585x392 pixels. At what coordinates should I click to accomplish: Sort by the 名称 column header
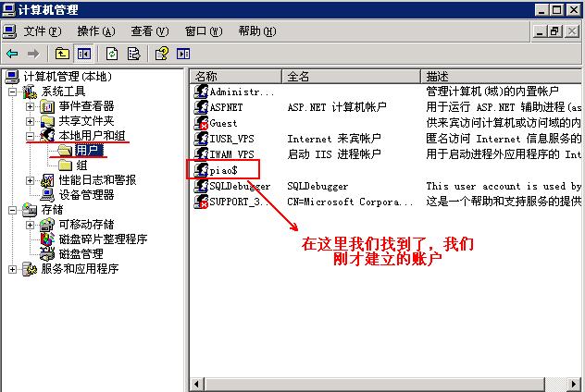pyautogui.click(x=236, y=77)
